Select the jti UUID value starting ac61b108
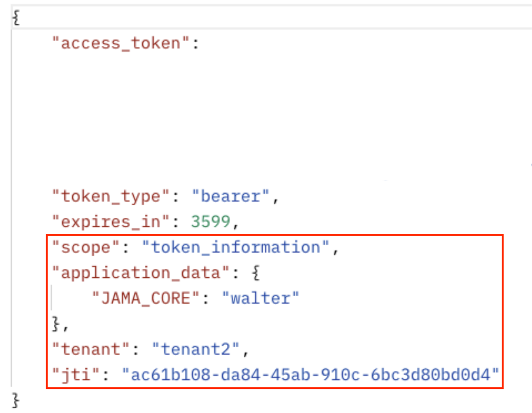Screen dimensions: 532x413 (x=311, y=374)
